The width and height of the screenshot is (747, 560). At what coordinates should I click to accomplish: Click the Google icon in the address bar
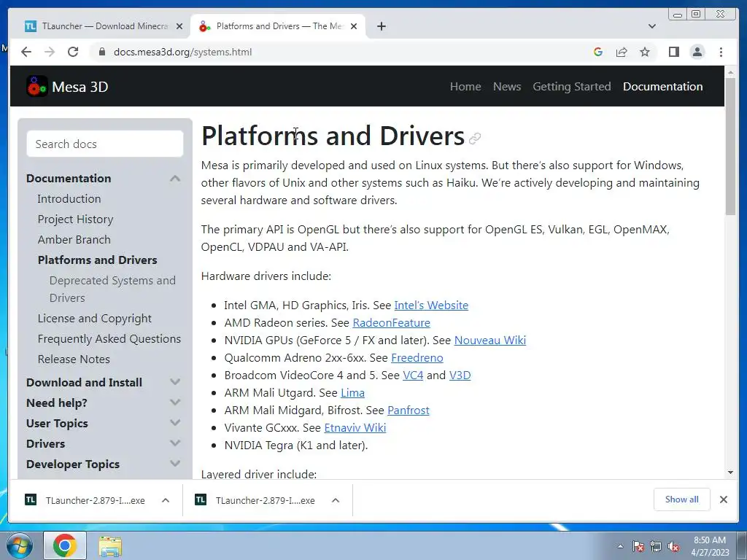598,52
